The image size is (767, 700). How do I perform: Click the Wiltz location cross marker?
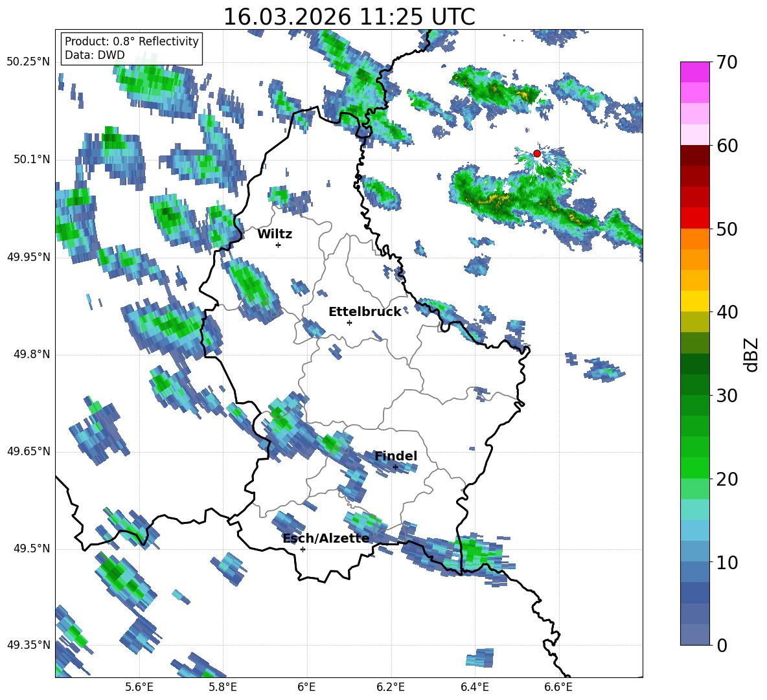pos(279,245)
